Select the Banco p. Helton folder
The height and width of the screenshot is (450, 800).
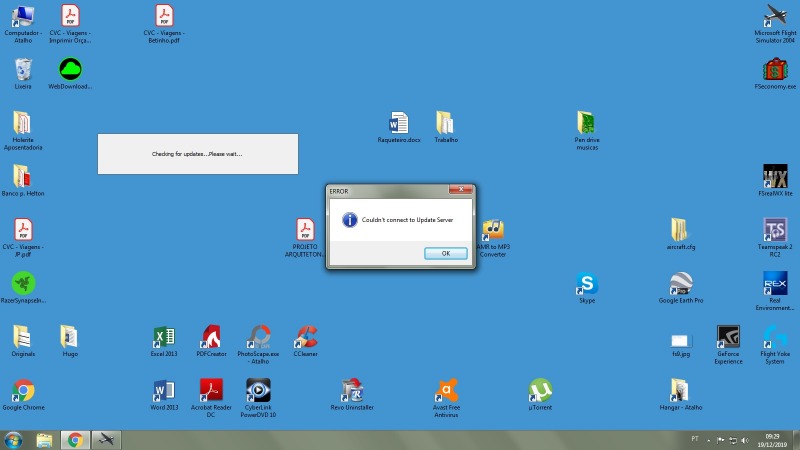[x=23, y=181]
